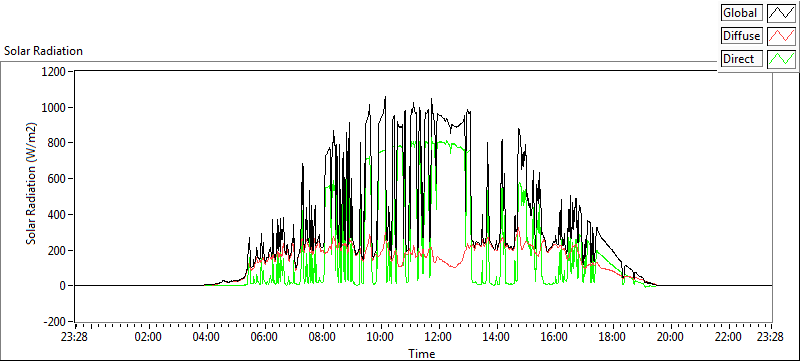Click the 22:00 time tick label

[x=728, y=337]
